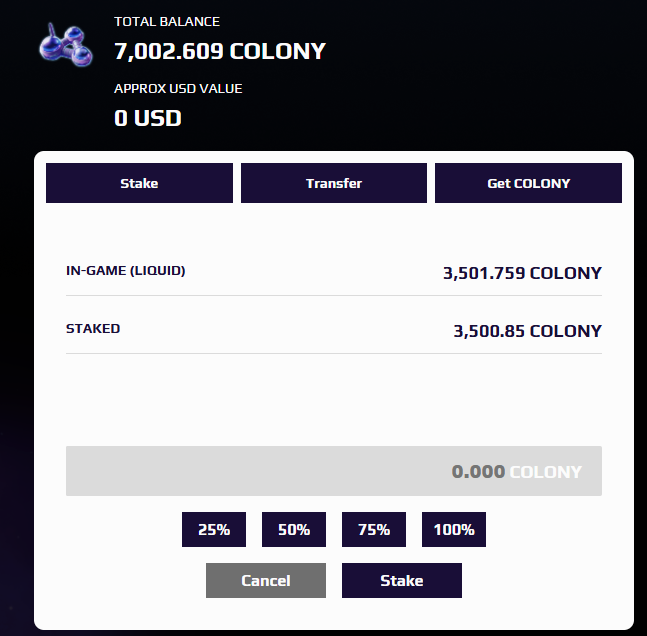Click the 0 USD value text

(x=148, y=118)
